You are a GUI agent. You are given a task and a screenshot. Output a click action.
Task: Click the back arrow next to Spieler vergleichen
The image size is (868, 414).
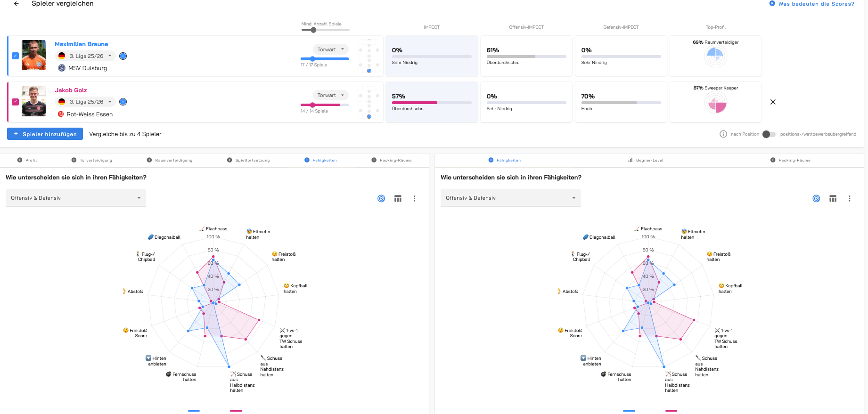pyautogui.click(x=16, y=4)
